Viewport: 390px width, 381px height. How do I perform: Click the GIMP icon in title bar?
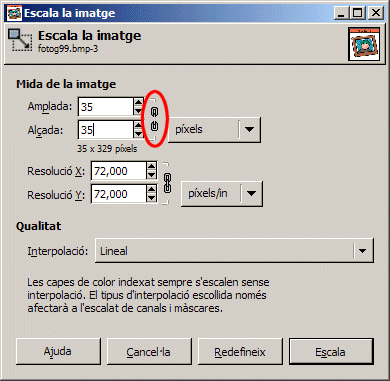(14, 13)
